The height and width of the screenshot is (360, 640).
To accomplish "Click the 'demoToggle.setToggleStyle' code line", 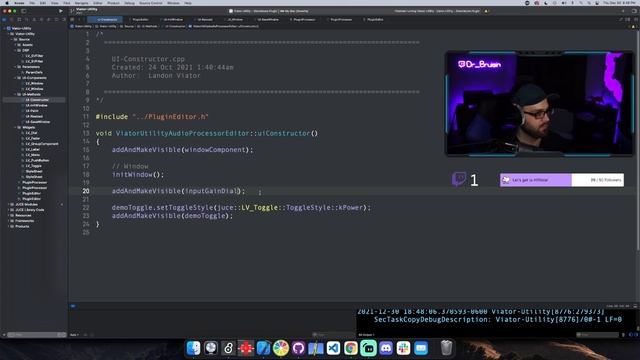I will tap(241, 207).
